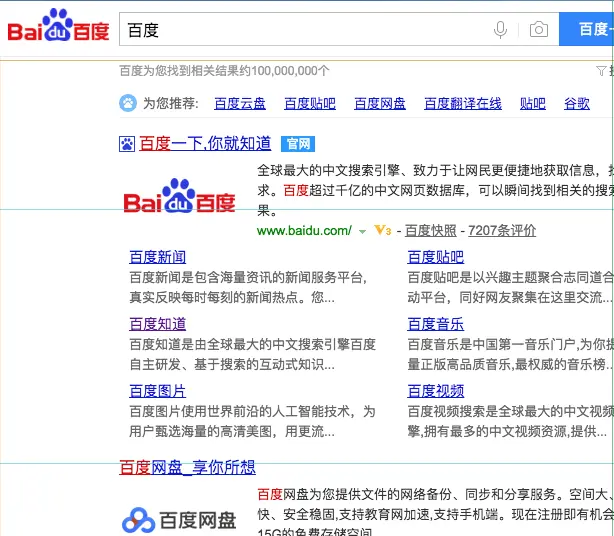Open recommended link 百度贴吧
614x536 pixels.
310,103
